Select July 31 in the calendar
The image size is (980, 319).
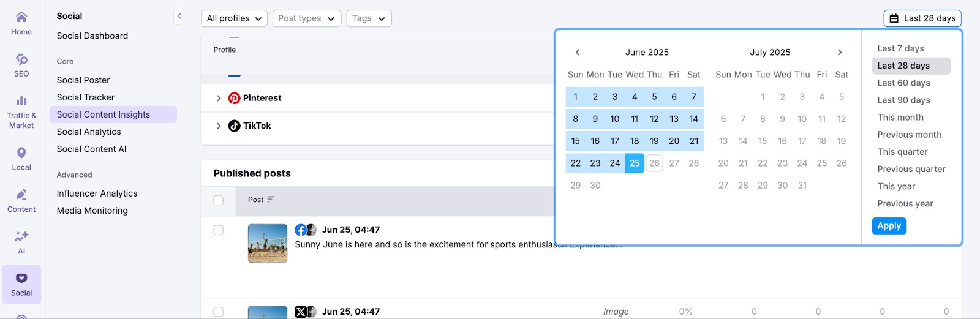click(802, 185)
